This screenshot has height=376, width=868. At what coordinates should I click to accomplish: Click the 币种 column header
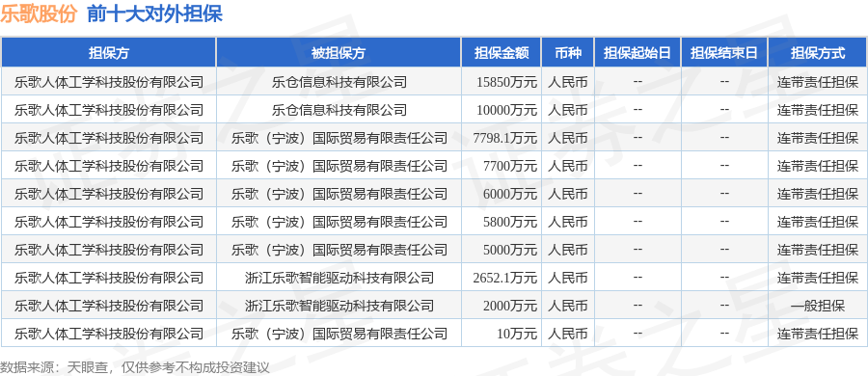tap(567, 53)
